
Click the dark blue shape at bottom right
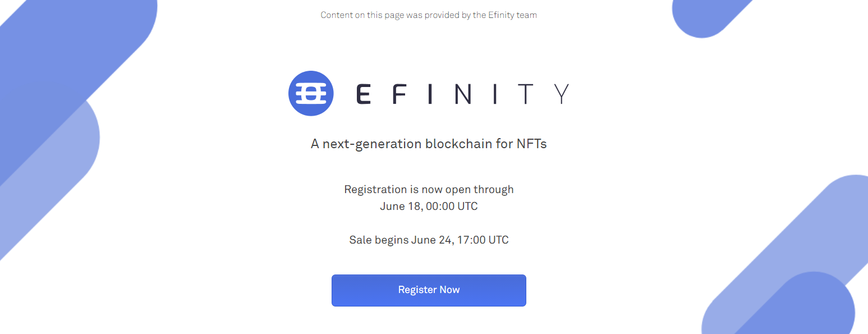[x=808, y=309]
